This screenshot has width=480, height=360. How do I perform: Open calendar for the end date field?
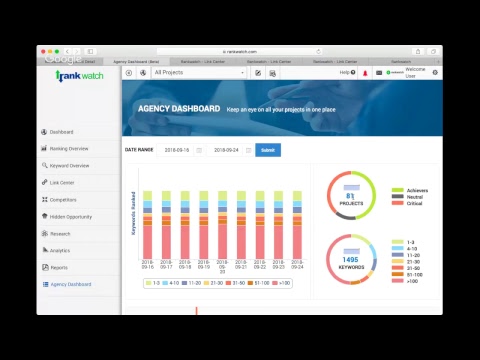coord(248,150)
